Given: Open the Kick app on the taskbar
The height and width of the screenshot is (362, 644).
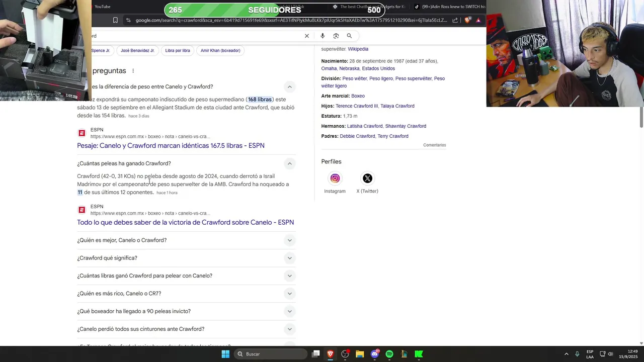Looking at the screenshot, I should point(419,354).
